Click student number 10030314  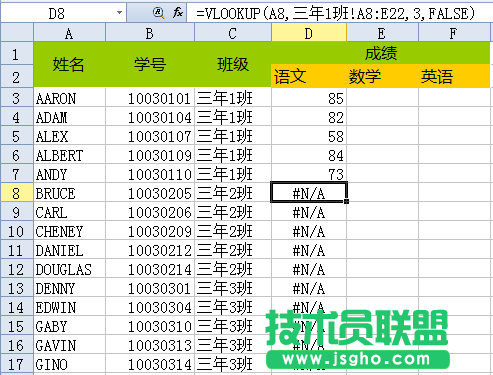(150, 364)
